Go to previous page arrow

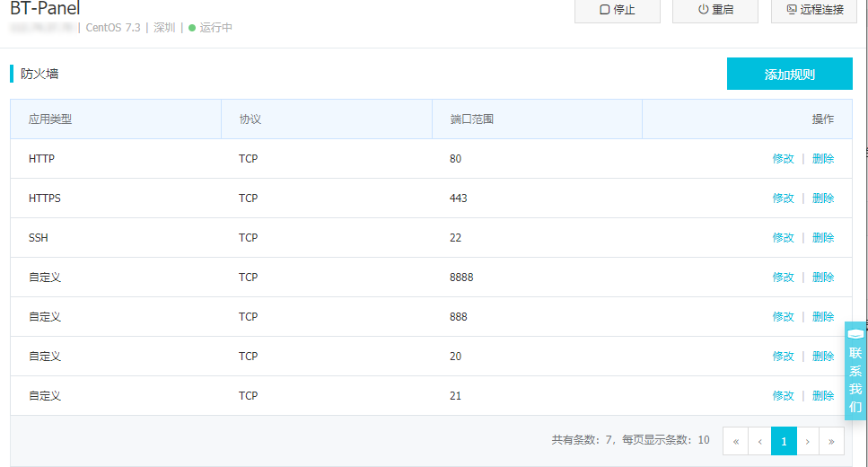point(759,441)
